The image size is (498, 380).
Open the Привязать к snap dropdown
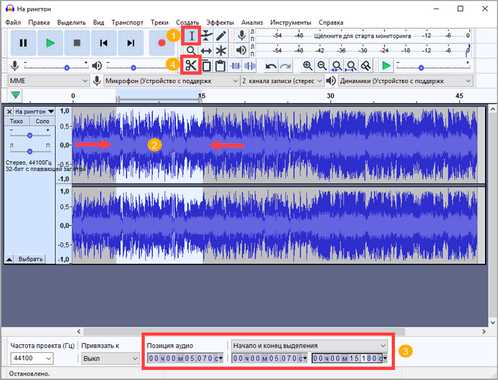point(110,359)
